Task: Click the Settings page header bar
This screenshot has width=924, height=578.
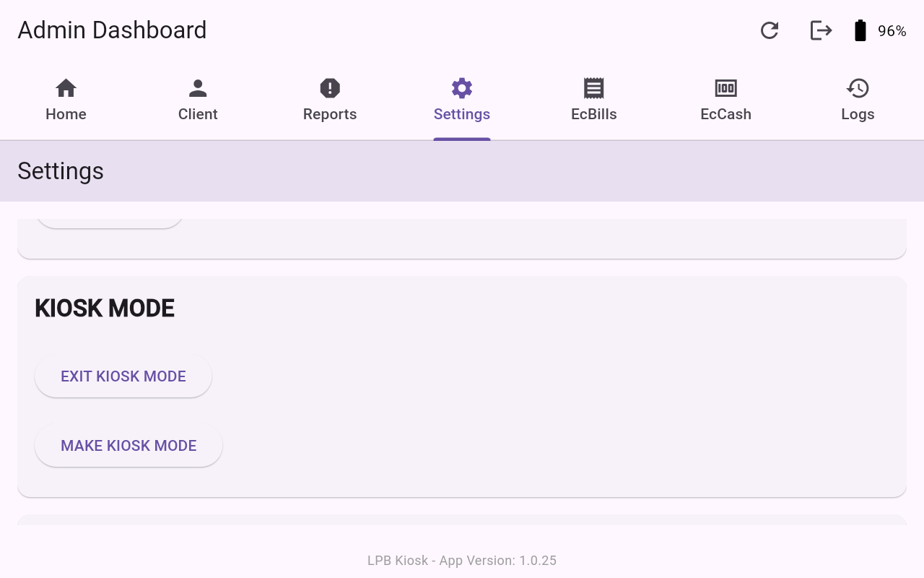Action: click(x=462, y=171)
